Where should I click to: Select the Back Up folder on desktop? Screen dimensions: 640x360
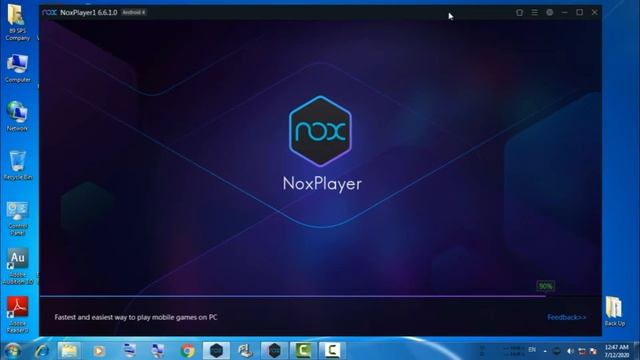click(x=614, y=311)
